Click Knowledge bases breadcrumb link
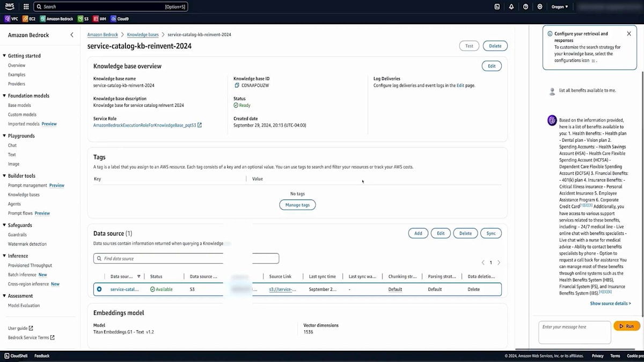Viewport: 644px width, 362px height. [143, 34]
